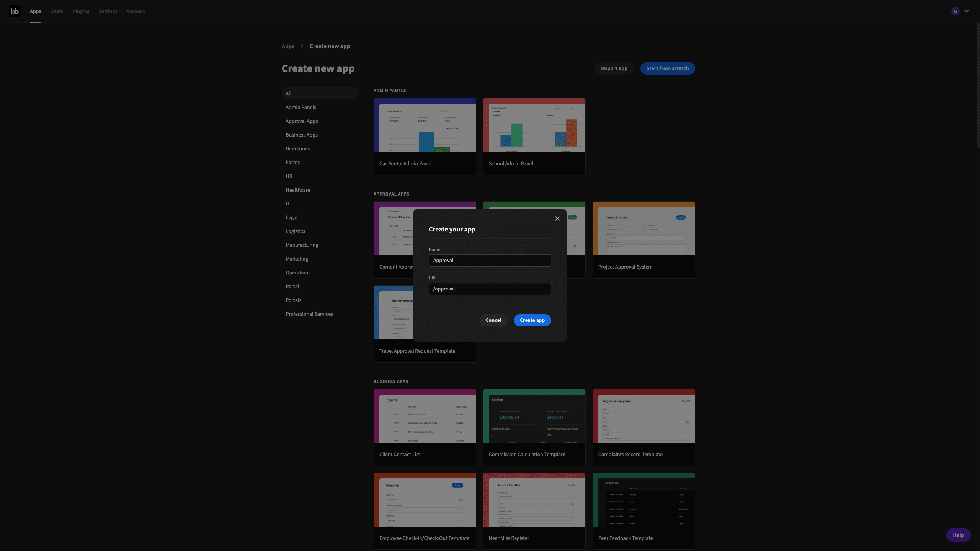Select the HR category

[320, 176]
